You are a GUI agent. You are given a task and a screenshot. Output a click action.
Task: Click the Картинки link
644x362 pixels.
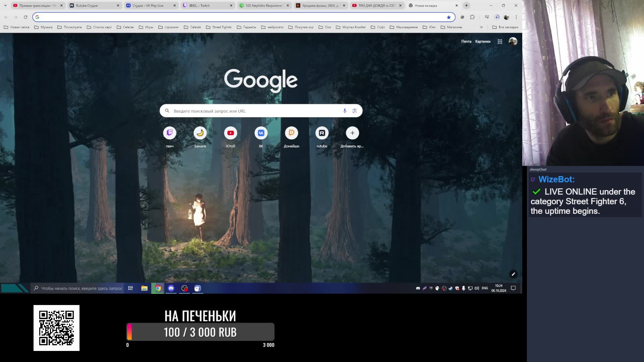(482, 42)
